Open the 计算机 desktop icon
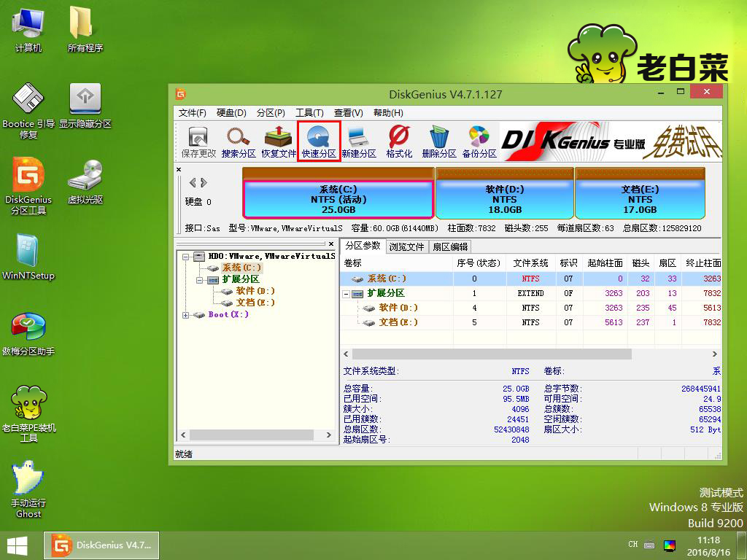This screenshot has width=747, height=560. tap(28, 30)
